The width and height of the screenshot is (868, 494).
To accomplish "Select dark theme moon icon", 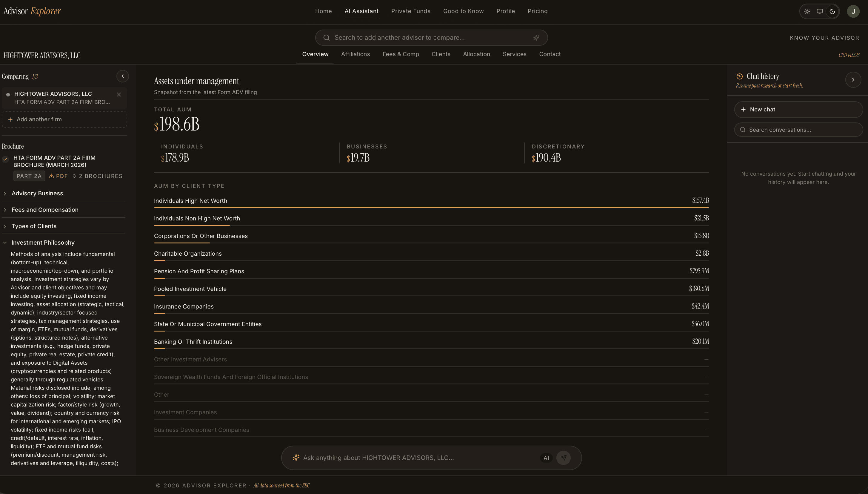I will pos(832,12).
